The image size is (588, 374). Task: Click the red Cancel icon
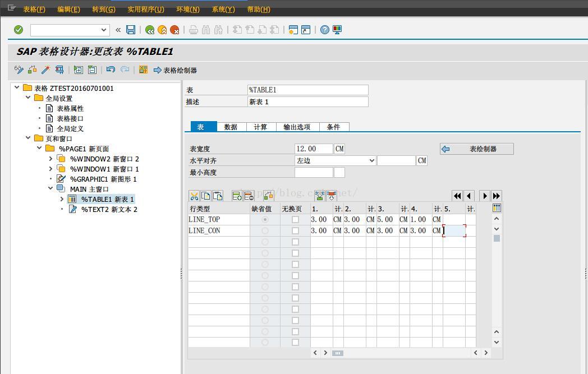(x=174, y=30)
